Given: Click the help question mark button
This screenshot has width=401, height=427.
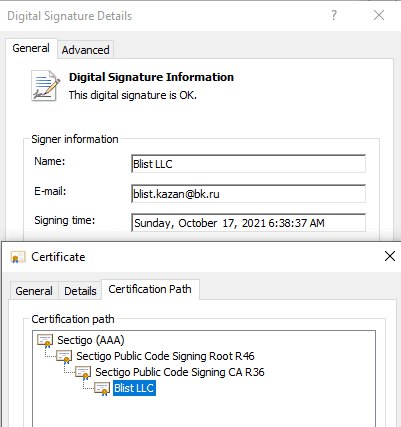Looking at the screenshot, I should (x=334, y=15).
